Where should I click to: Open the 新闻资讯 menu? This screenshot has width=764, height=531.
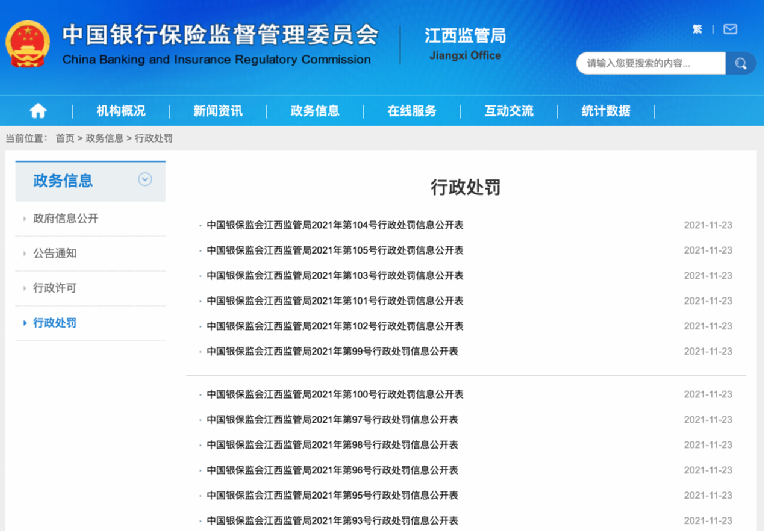[x=218, y=111]
